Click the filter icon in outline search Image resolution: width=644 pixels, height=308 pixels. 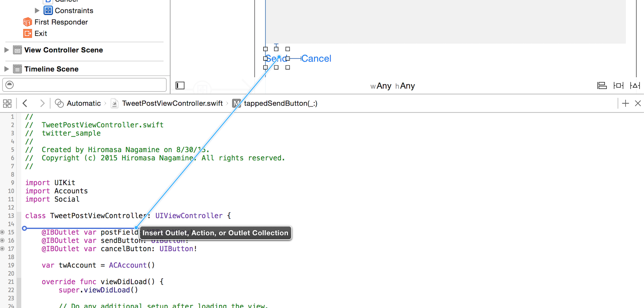[x=10, y=85]
